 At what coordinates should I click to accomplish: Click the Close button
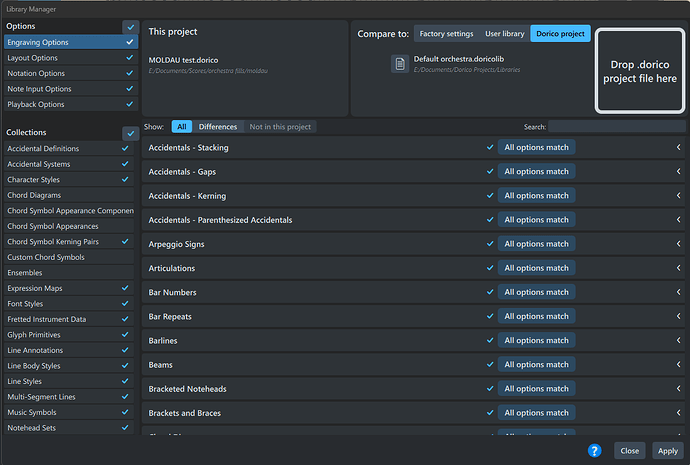[x=630, y=450]
